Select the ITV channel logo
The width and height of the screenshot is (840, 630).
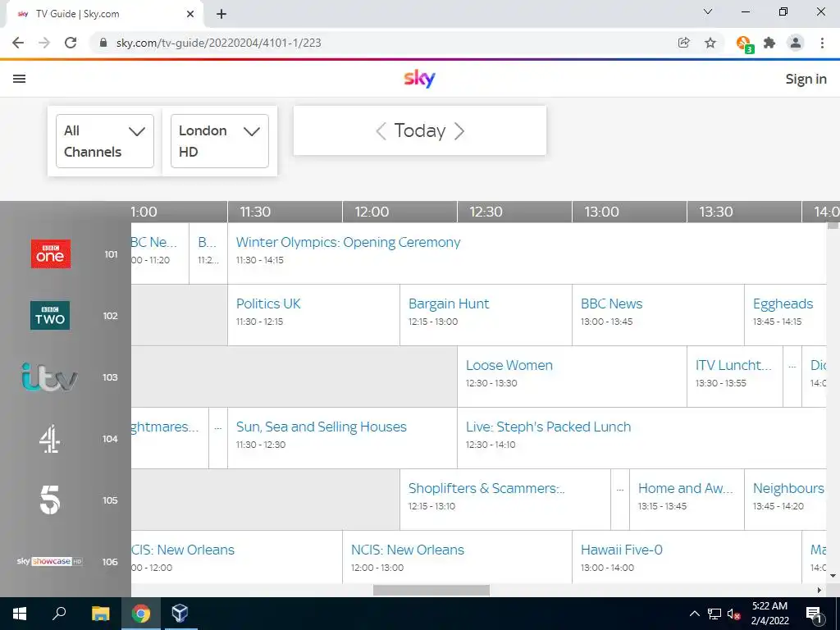[x=49, y=377]
